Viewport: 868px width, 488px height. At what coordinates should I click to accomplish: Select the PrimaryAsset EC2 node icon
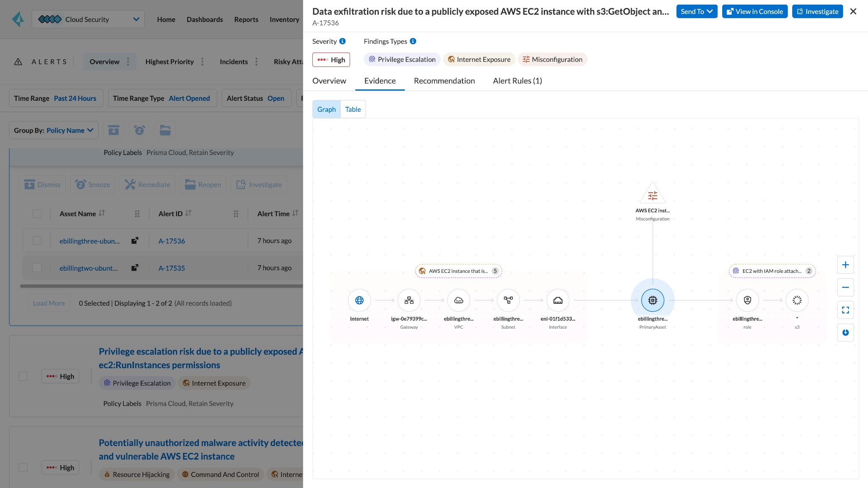coord(653,300)
